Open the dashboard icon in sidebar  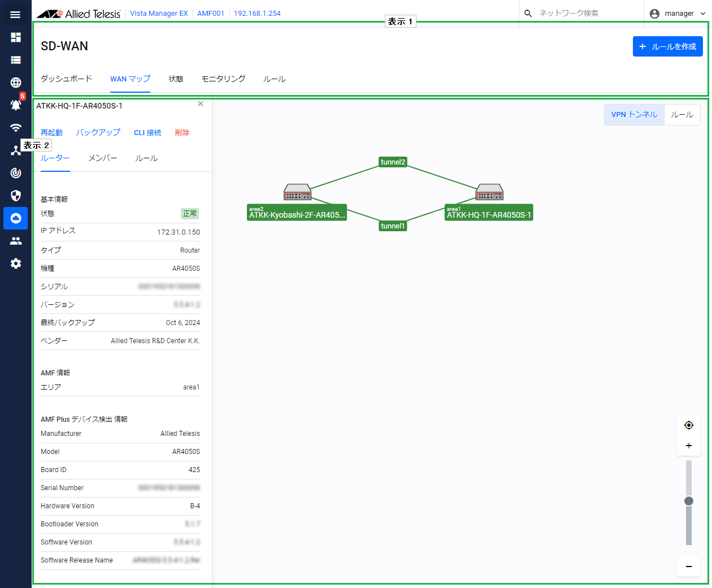tap(16, 37)
